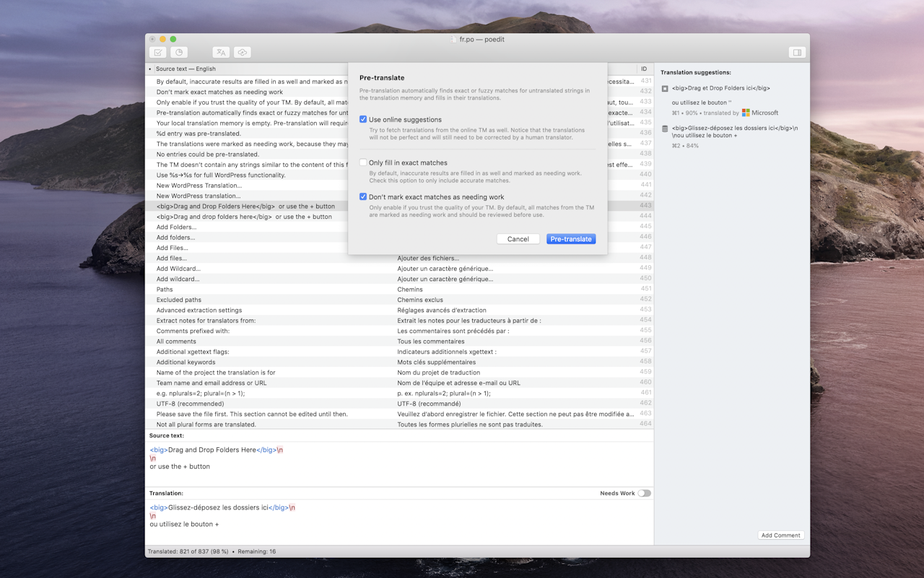Viewport: 924px width, 578px height.
Task: Select the 'Paths' row
Action: (399, 289)
